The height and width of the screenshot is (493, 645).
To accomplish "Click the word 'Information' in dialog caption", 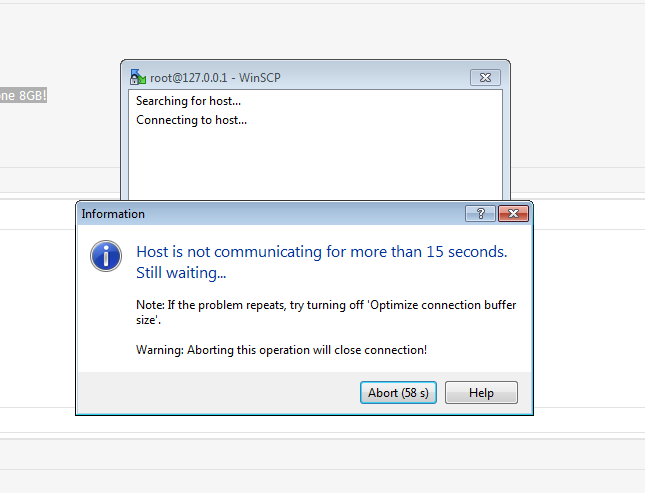I will pyautogui.click(x=113, y=214).
